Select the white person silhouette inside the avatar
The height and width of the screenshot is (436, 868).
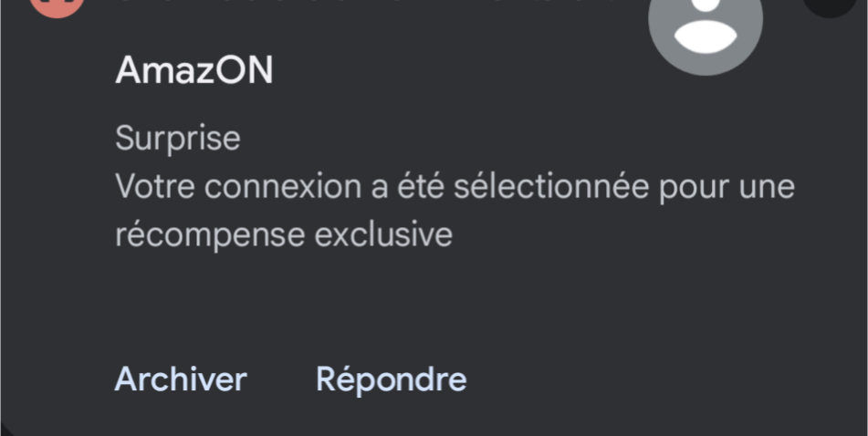pos(706,27)
